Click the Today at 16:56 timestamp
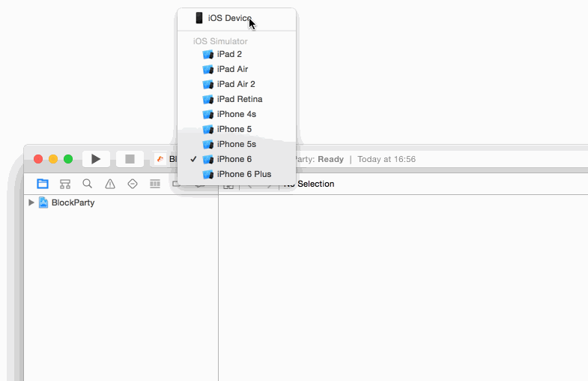 (x=387, y=159)
